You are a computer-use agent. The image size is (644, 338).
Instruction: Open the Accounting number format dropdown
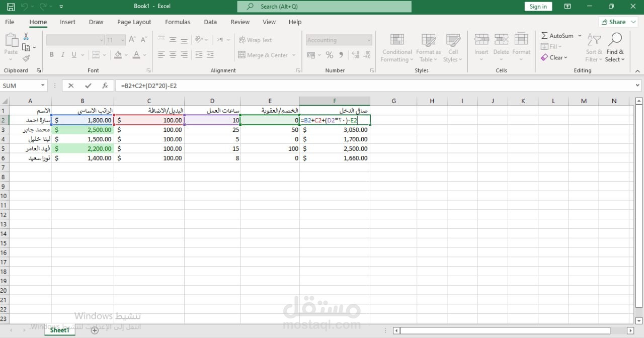click(x=369, y=40)
